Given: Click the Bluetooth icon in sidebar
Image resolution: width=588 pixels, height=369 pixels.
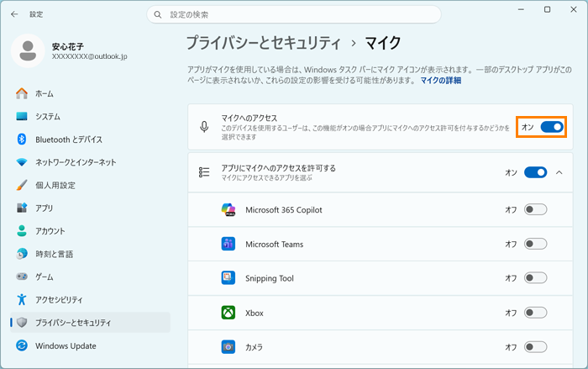Looking at the screenshot, I should click(x=22, y=140).
